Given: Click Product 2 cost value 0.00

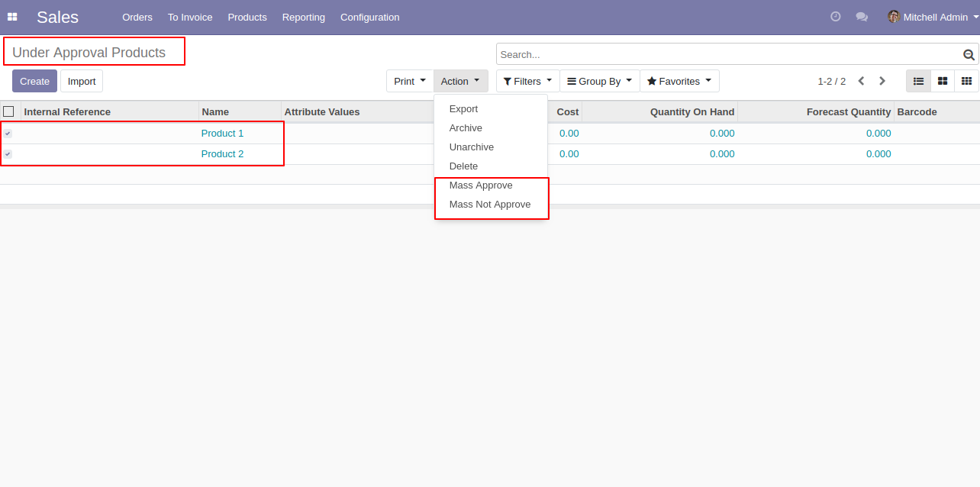Looking at the screenshot, I should (569, 154).
